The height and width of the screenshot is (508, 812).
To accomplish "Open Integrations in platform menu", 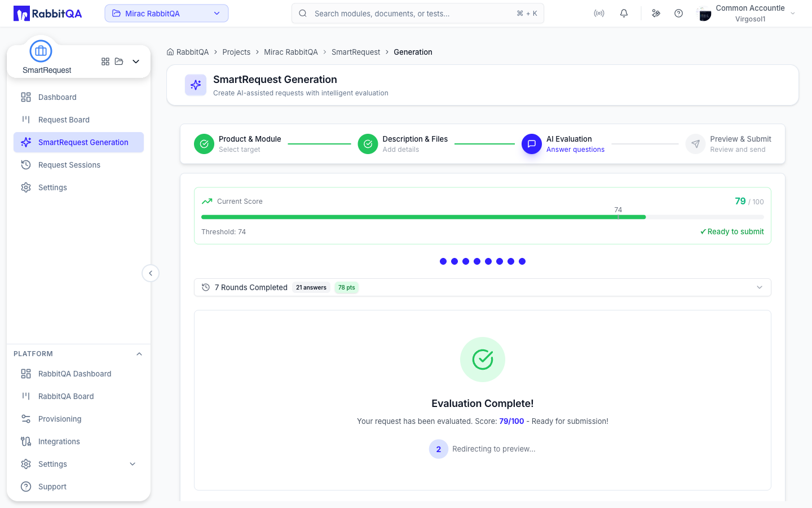I will pyautogui.click(x=78, y=441).
